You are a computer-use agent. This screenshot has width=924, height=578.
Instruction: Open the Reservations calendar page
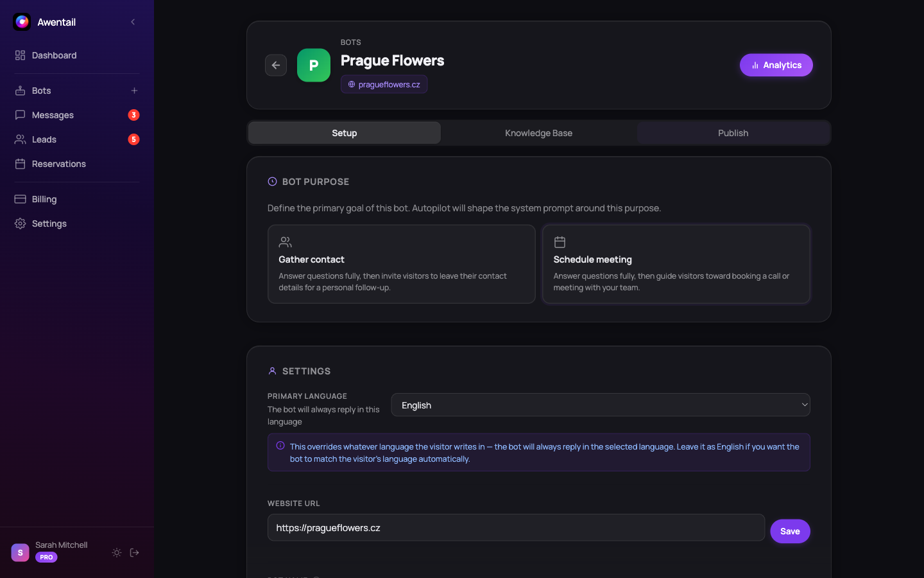click(58, 164)
